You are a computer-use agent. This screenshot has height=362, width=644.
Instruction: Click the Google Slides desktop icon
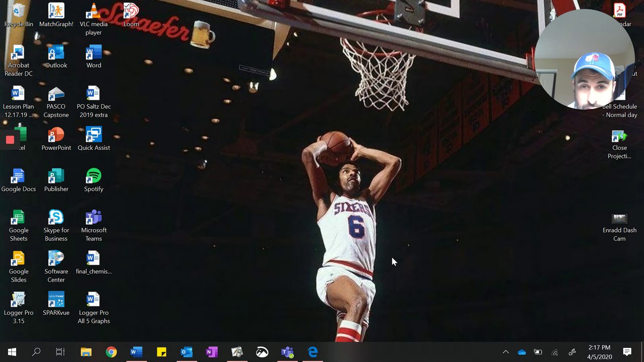click(19, 266)
